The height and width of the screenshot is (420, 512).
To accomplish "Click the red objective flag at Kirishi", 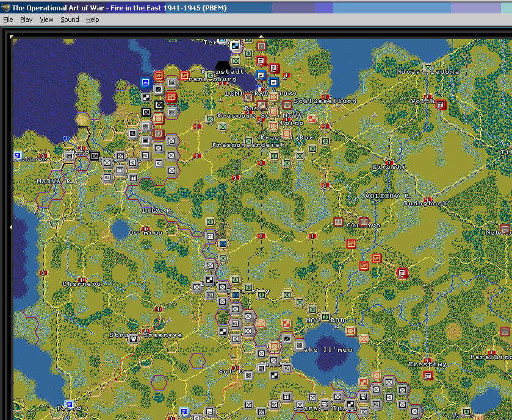I will (x=389, y=162).
